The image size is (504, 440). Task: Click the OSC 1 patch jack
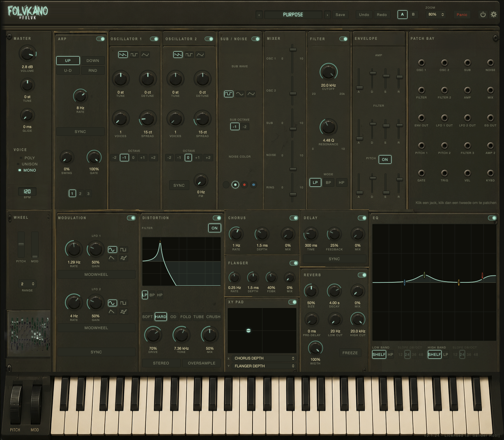coord(421,63)
